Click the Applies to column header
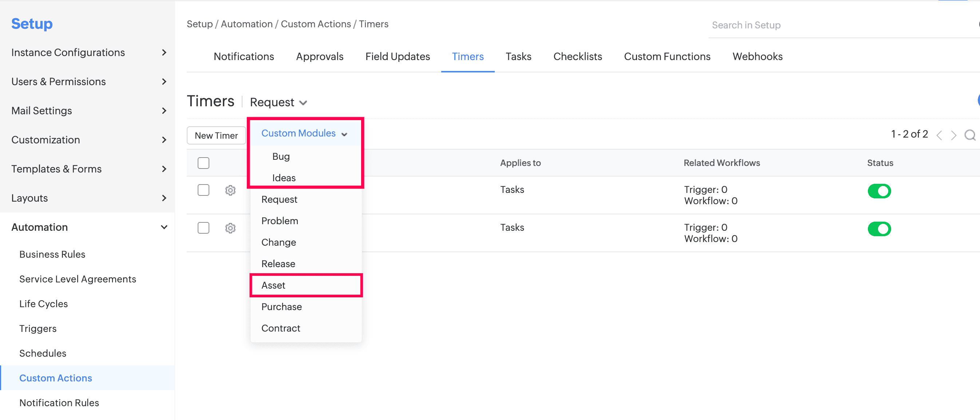Screen dimensions: 980x420 (520, 163)
